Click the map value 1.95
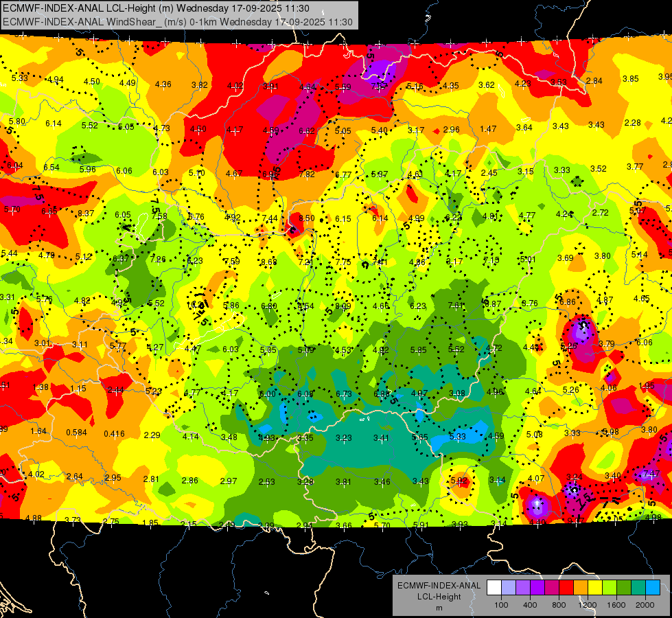 pos(647,385)
